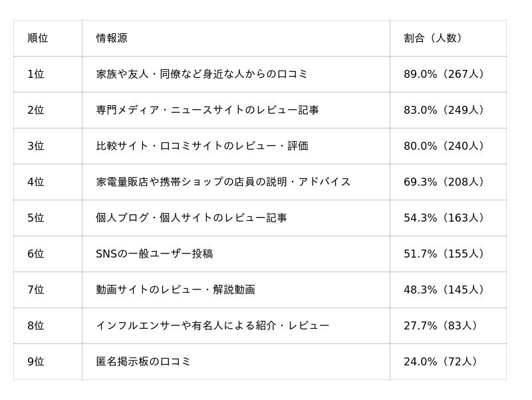Select the 動画サイトのレビュー・解説動画 cell
Viewport: 532px width, 400px height.
click(175, 290)
